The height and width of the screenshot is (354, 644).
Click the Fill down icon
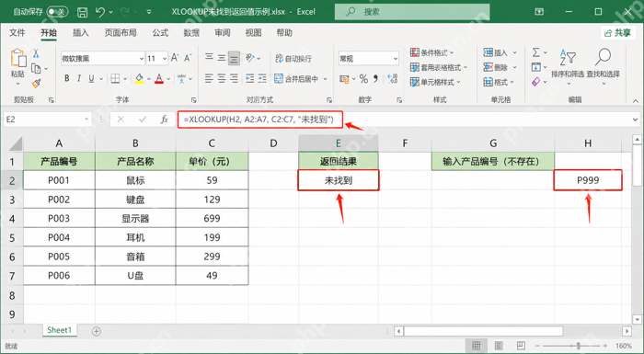click(536, 67)
